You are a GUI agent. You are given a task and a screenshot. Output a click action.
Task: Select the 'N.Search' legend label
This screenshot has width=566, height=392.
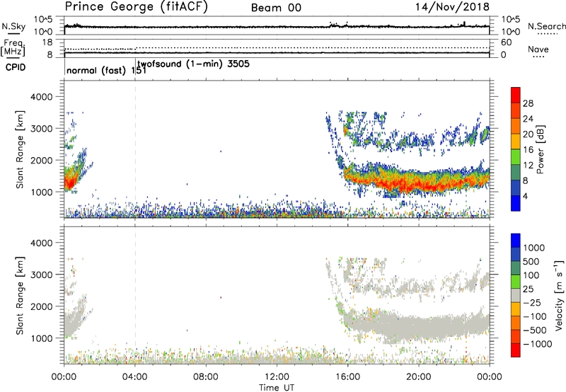(546, 26)
